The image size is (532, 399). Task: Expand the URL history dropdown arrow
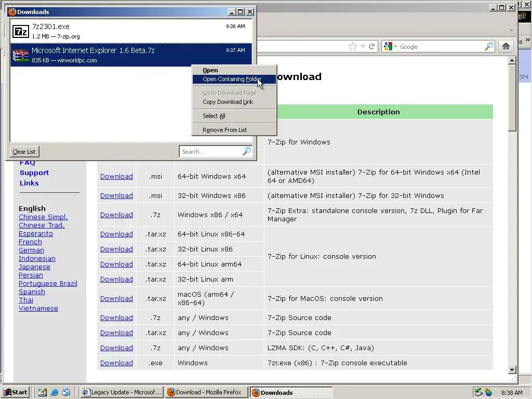coord(363,46)
